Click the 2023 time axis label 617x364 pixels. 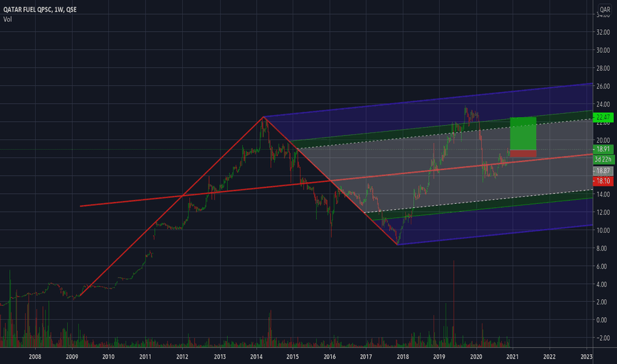pos(587,357)
